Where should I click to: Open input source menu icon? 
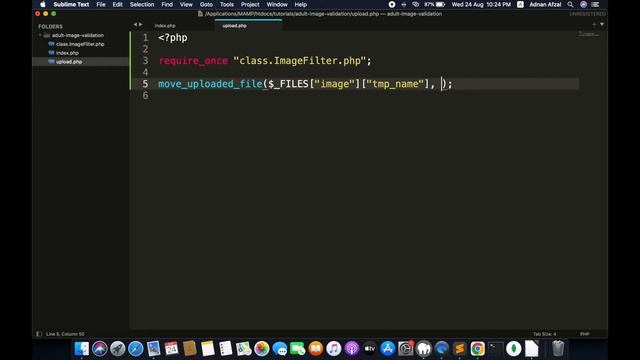(x=520, y=4)
